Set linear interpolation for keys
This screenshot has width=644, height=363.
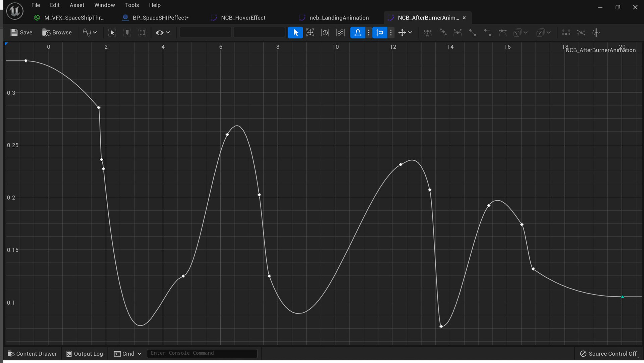[473, 33]
